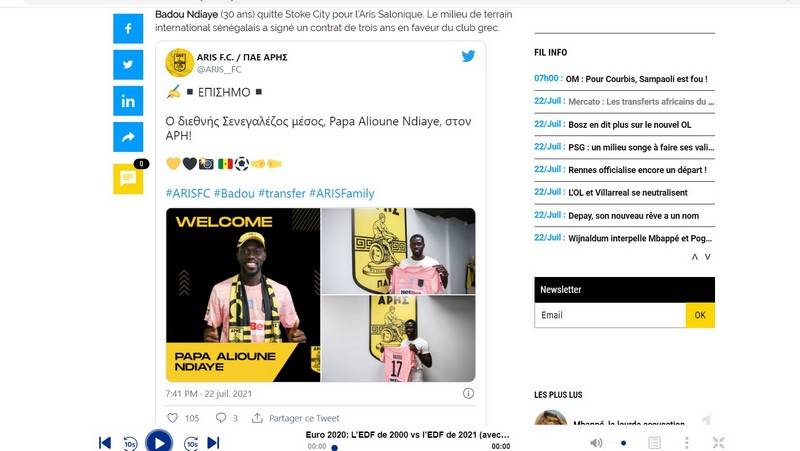Share the article on Facebook
The height and width of the screenshot is (451, 800).
[128, 29]
